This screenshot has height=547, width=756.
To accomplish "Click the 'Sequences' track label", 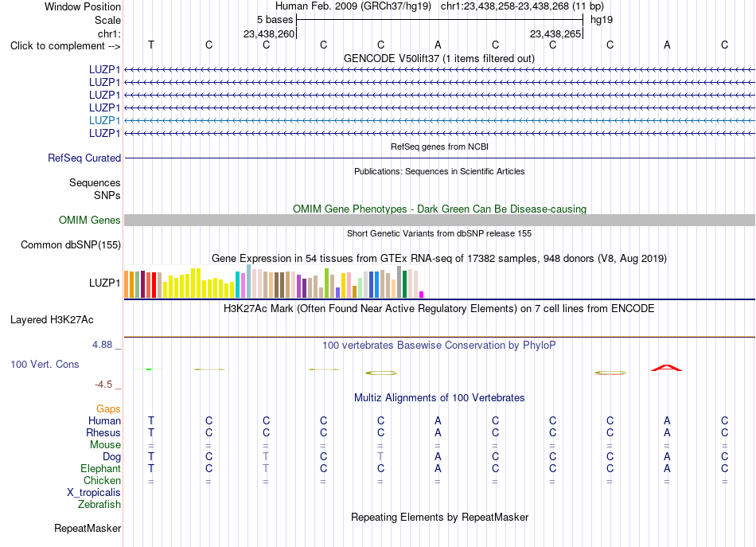I will [x=95, y=183].
